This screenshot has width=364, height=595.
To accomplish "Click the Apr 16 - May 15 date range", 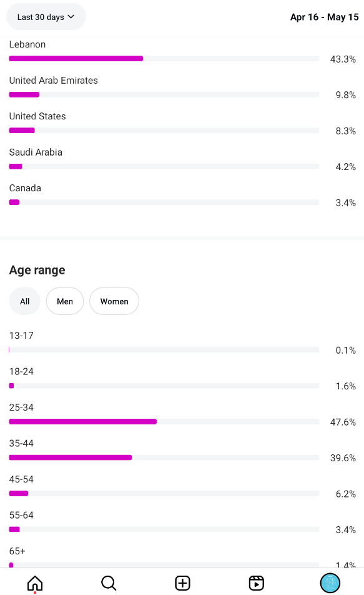I will [x=324, y=17].
